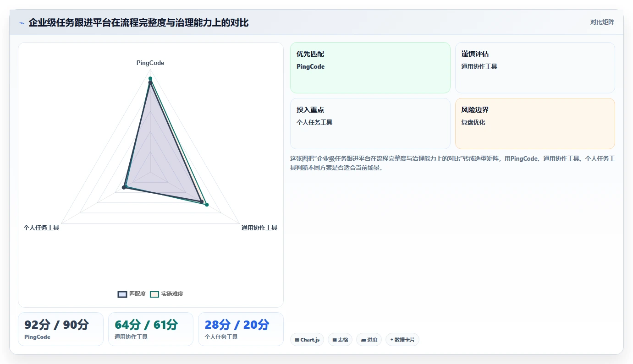Viewport: 633px width, 364px height.
Task: Click the PingCode axis label on radar chart
Action: 150,63
